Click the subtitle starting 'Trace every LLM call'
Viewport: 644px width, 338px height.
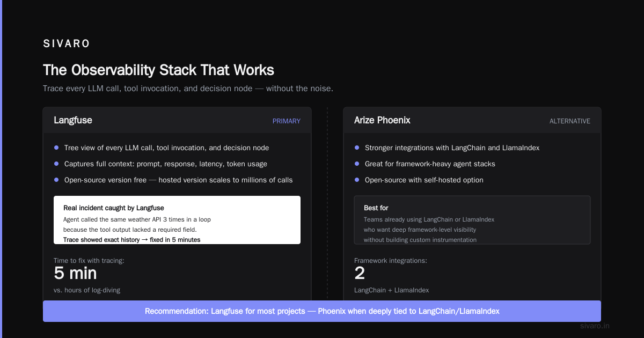coord(188,88)
